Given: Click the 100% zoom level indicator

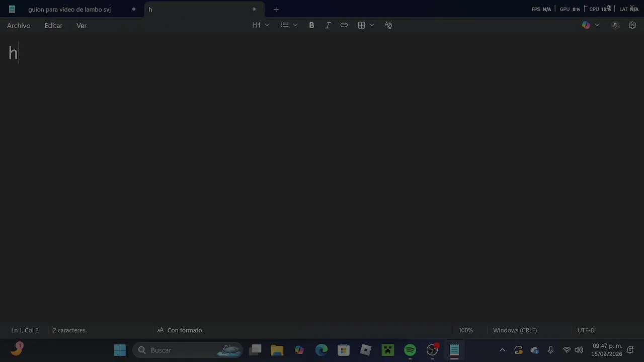Looking at the screenshot, I should click(465, 330).
